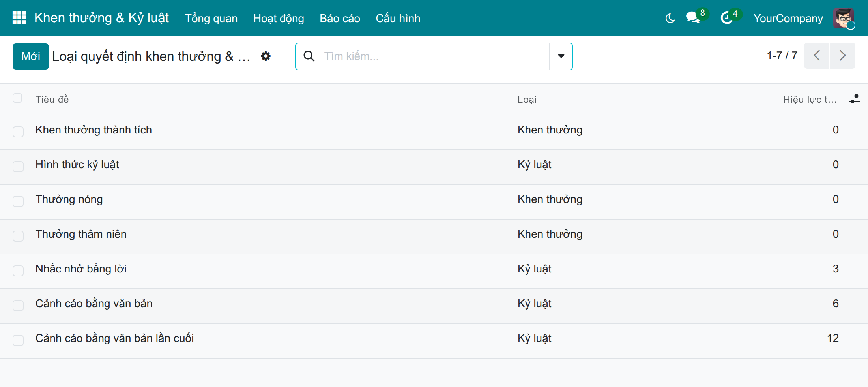The width and height of the screenshot is (868, 387).
Task: Open the Tổng quan menu
Action: coord(211,18)
